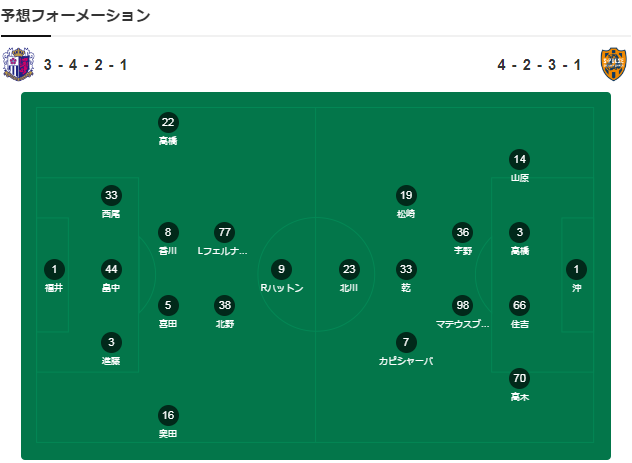Click the 3-4-2-1 formation label

coord(85,65)
